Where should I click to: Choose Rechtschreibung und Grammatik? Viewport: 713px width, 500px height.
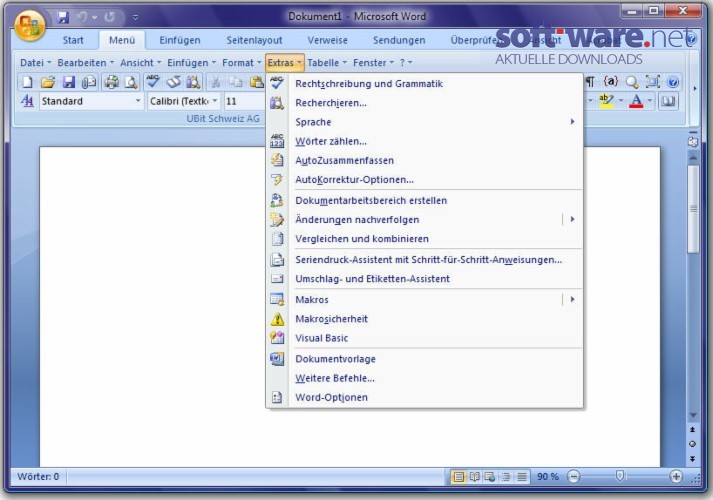(424, 84)
